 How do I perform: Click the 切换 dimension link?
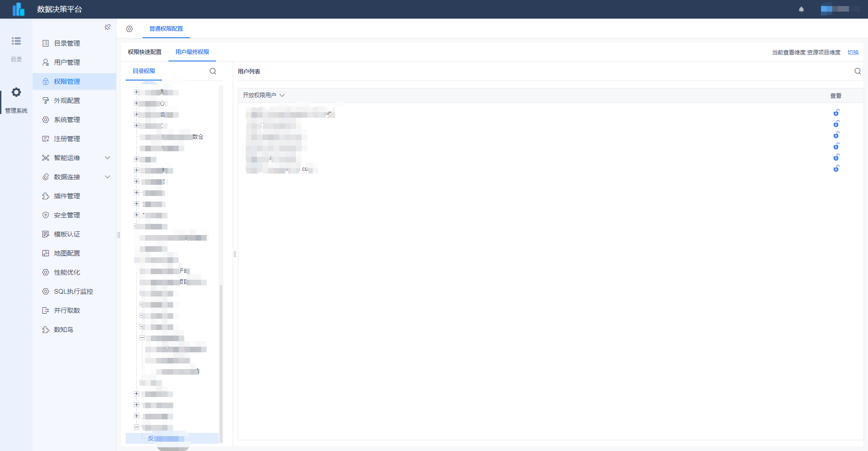click(x=853, y=53)
